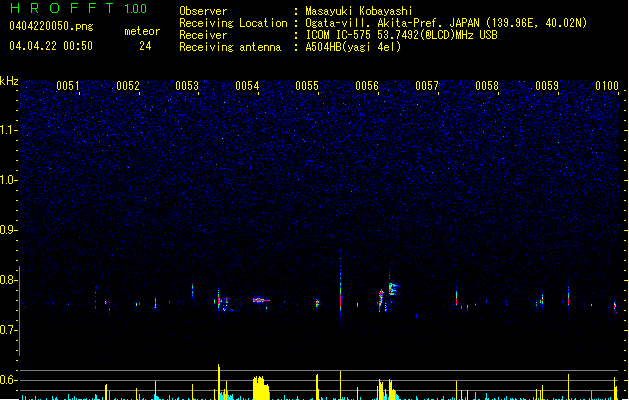Click the long horizontal meteor echo near 0054
629x400 pixels.
tap(261, 300)
